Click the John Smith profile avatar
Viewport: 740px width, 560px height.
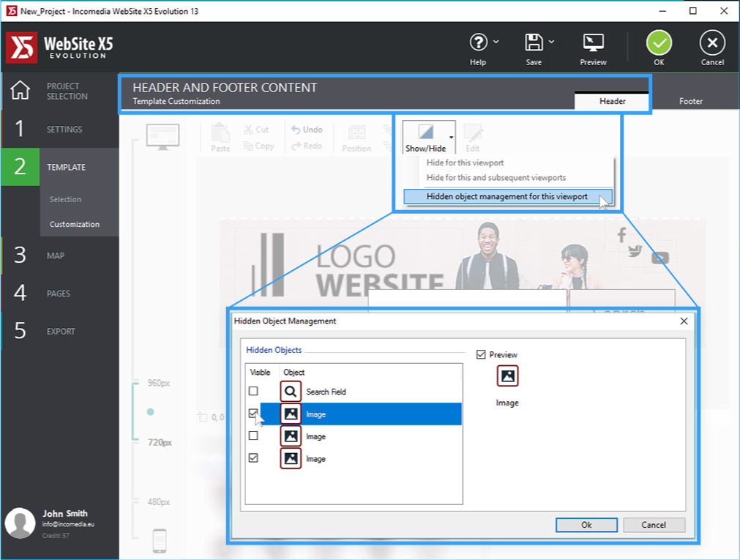(20, 523)
